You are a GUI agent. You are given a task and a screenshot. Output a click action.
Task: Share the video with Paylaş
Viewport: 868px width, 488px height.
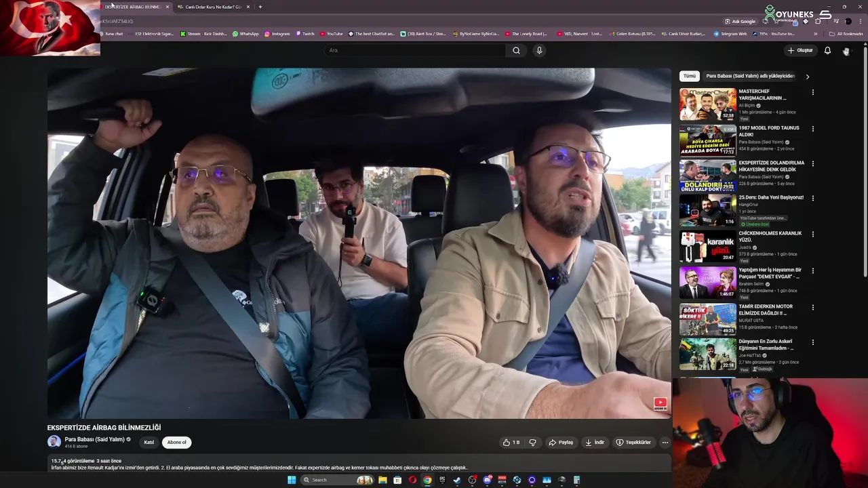click(561, 443)
